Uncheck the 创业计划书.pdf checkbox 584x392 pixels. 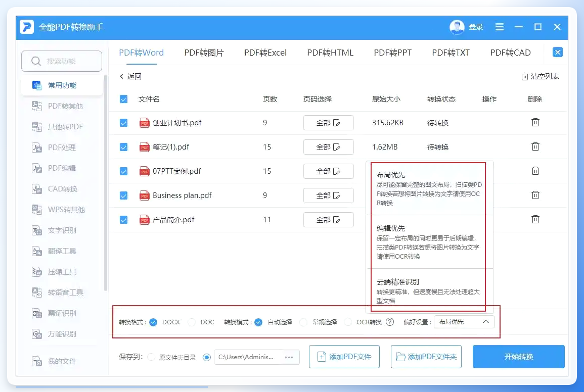[124, 123]
